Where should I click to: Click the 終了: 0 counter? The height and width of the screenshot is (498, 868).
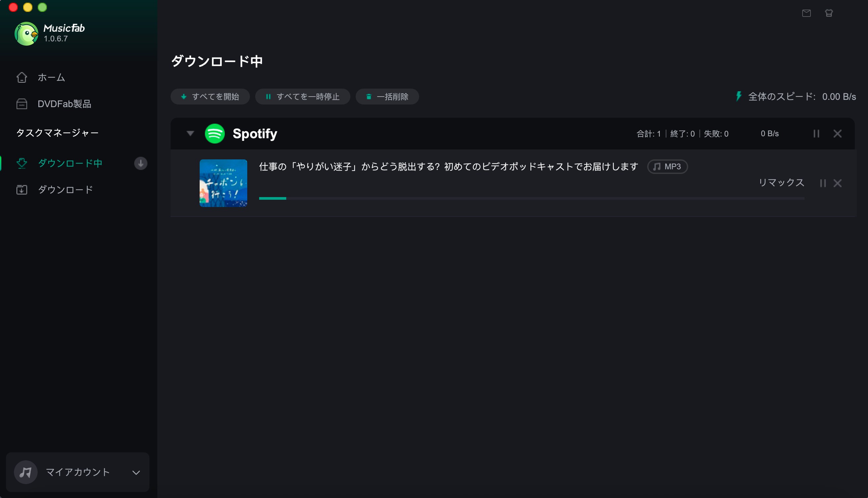coord(682,134)
